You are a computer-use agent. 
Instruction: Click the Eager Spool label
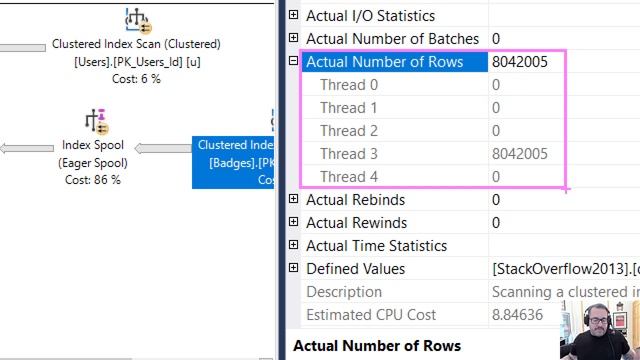point(93,163)
